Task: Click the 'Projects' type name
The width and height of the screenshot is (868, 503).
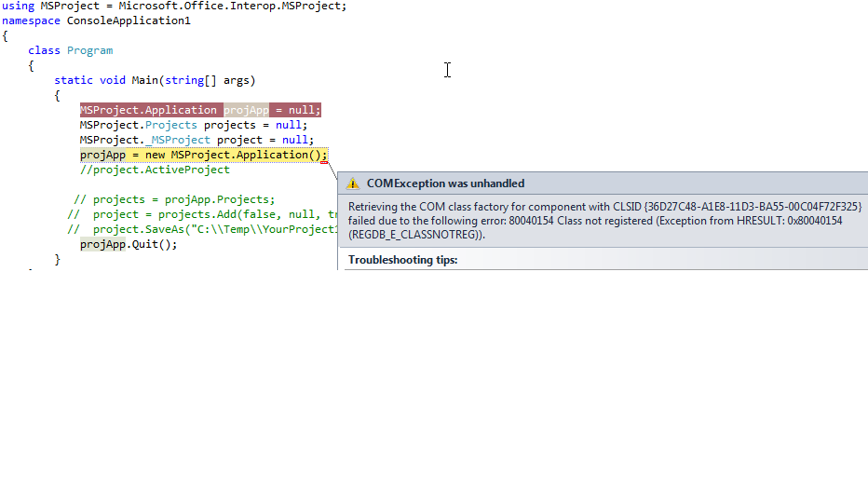Action: pyautogui.click(x=171, y=125)
